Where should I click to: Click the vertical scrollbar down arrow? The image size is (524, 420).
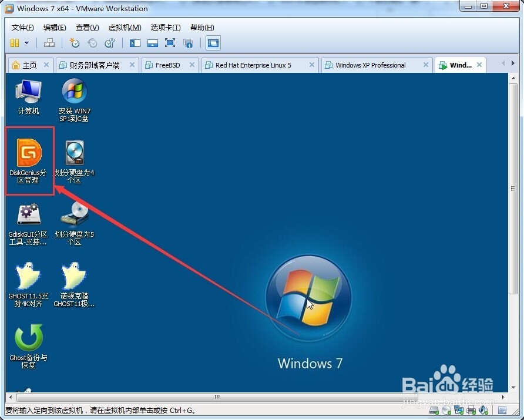coord(513,388)
